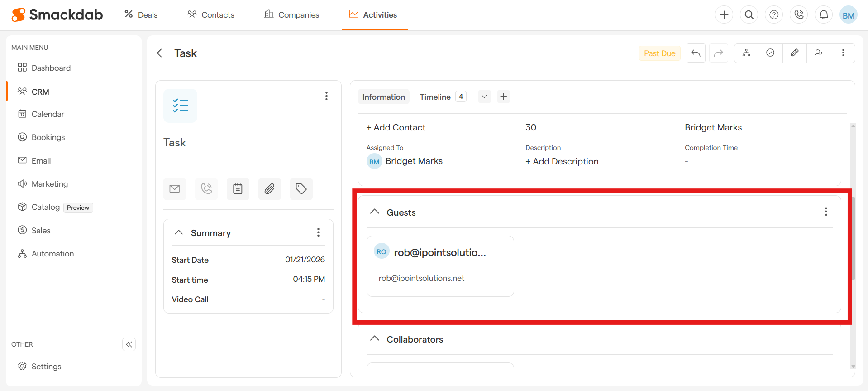Viewport: 868px width, 391px height.
Task: Open the notifications bell
Action: click(823, 15)
